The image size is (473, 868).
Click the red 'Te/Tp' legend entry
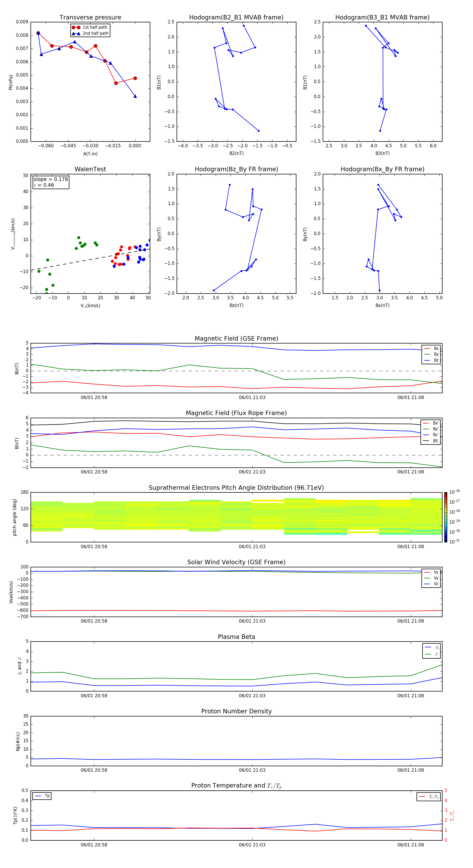click(429, 796)
